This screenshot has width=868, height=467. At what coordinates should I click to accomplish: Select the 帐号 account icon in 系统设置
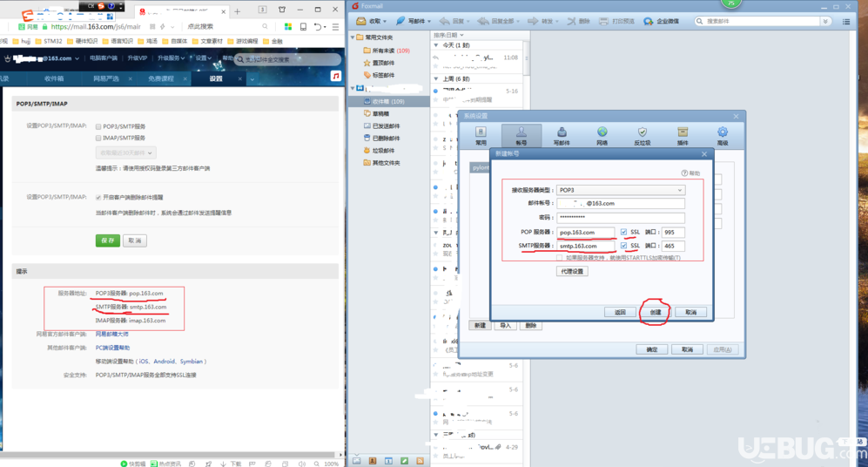click(x=521, y=132)
